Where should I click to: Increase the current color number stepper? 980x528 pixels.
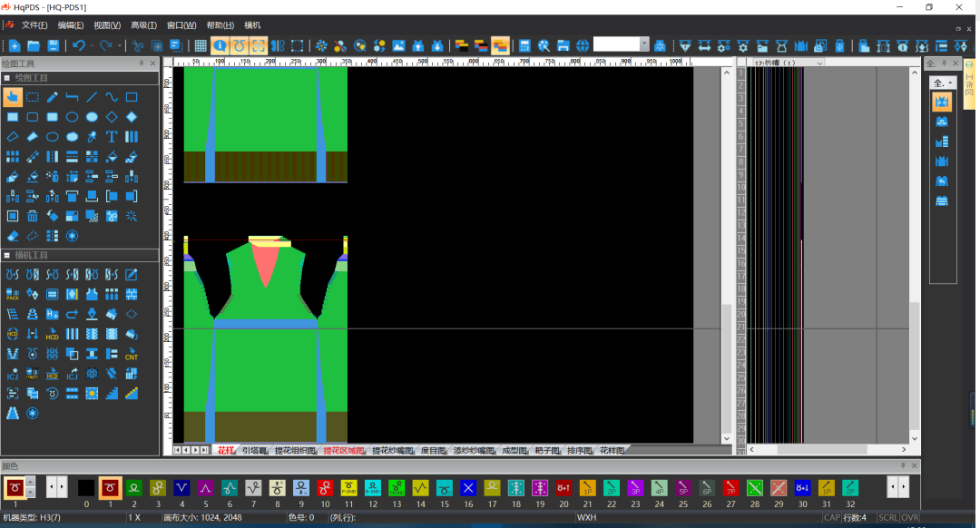(x=29, y=482)
